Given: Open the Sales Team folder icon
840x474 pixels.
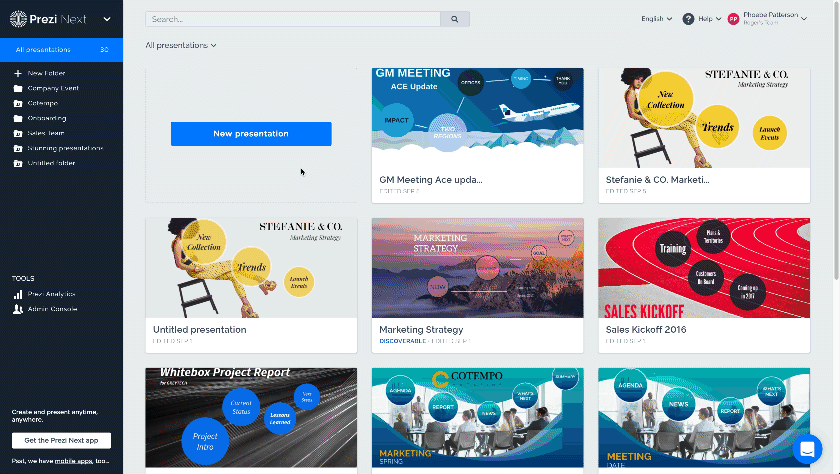Looking at the screenshot, I should [18, 133].
